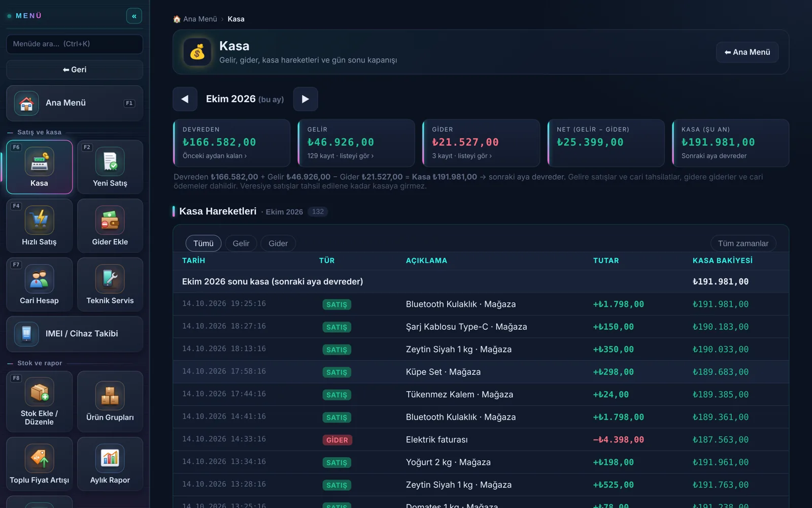Click the Ekim 2026 sonu kasa row

(x=481, y=281)
